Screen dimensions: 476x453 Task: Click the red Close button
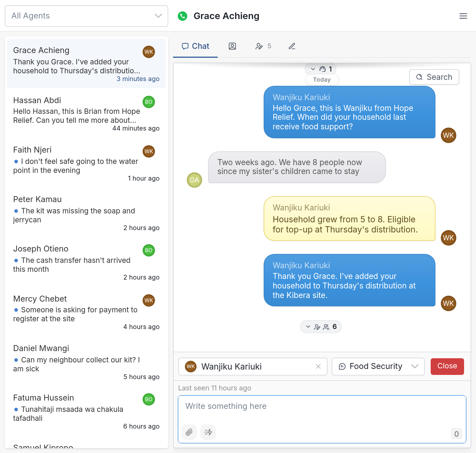coord(447,366)
